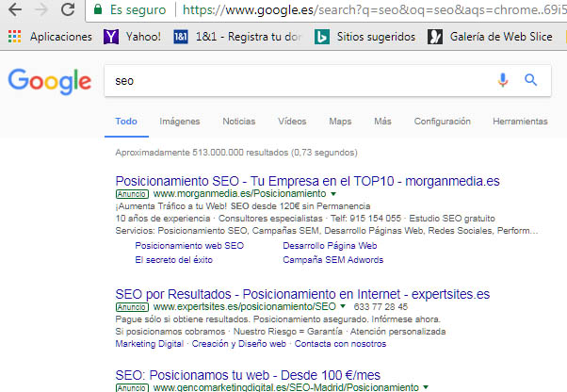The height and width of the screenshot is (392, 567).
Task: Click the blue magnifier search button
Action: [x=530, y=80]
